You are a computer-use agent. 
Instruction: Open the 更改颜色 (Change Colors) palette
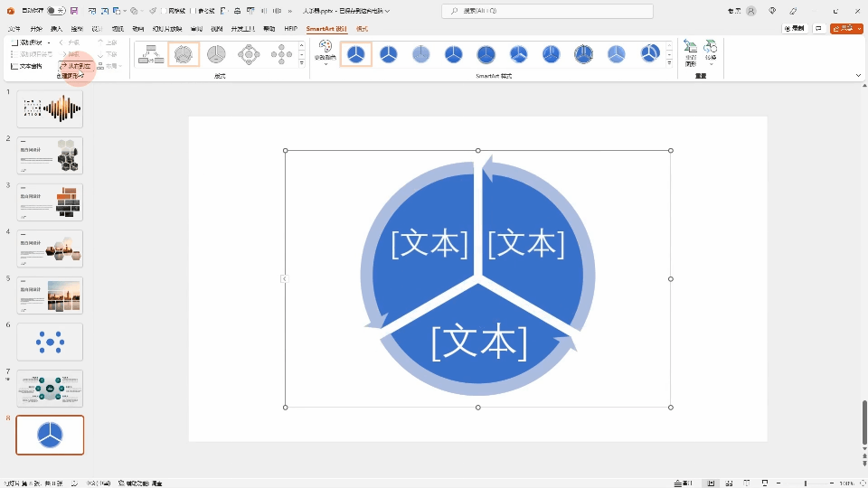[x=325, y=52]
